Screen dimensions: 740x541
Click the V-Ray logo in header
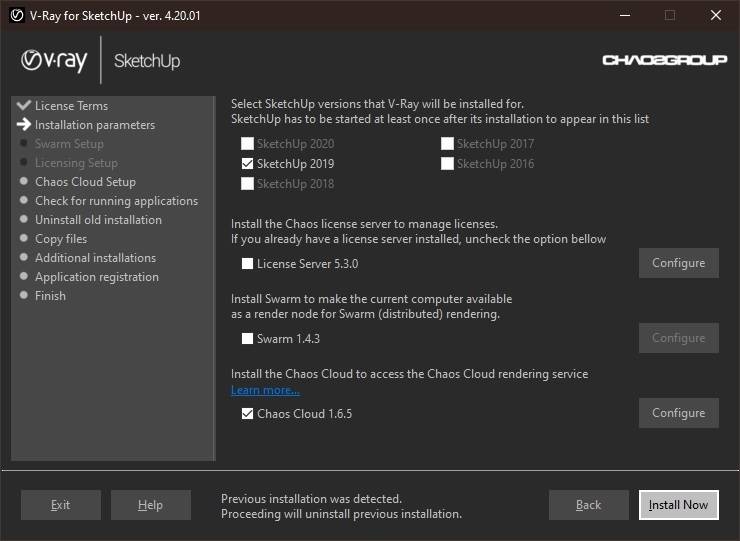point(54,61)
